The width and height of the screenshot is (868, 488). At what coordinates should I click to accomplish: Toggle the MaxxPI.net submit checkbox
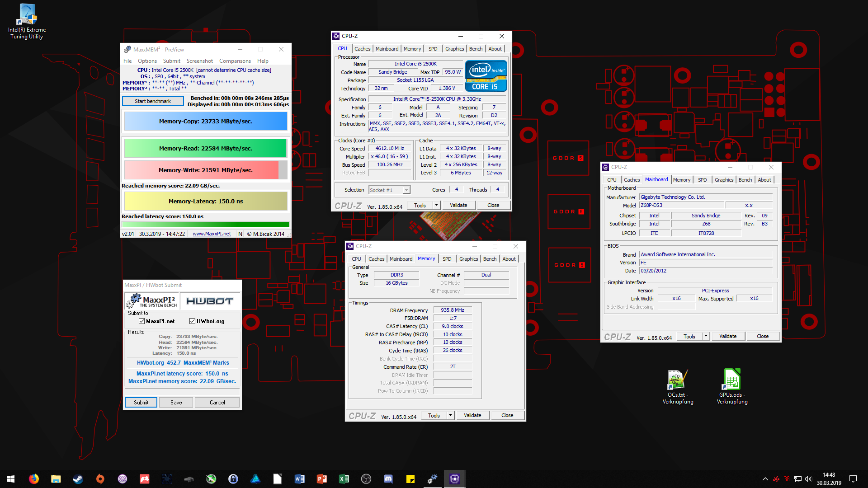[142, 321]
